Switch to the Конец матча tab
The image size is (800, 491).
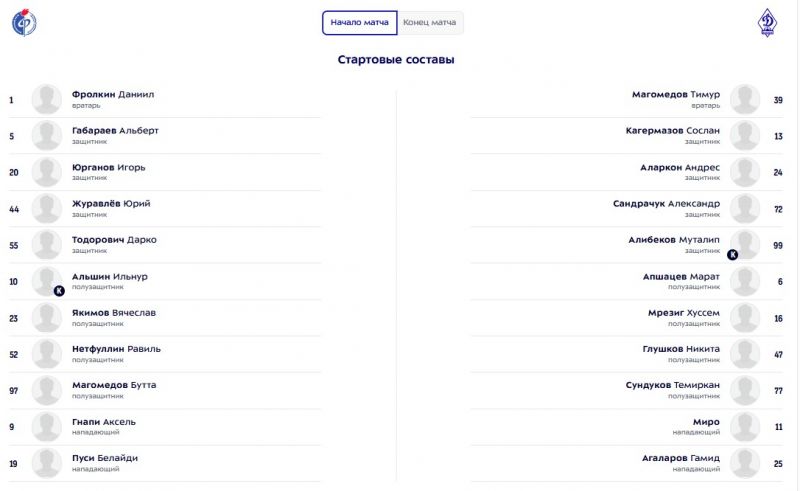tap(430, 22)
